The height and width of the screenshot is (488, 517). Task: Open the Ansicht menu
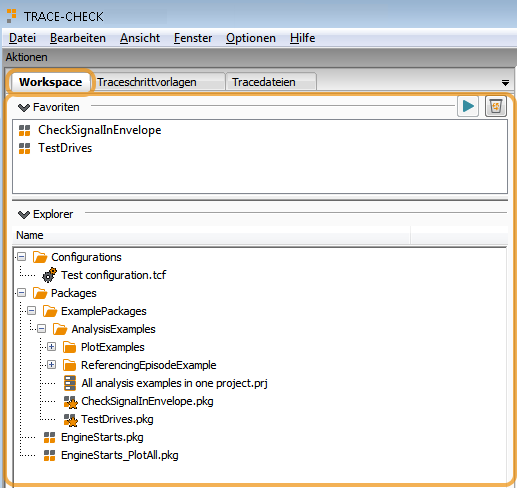140,38
